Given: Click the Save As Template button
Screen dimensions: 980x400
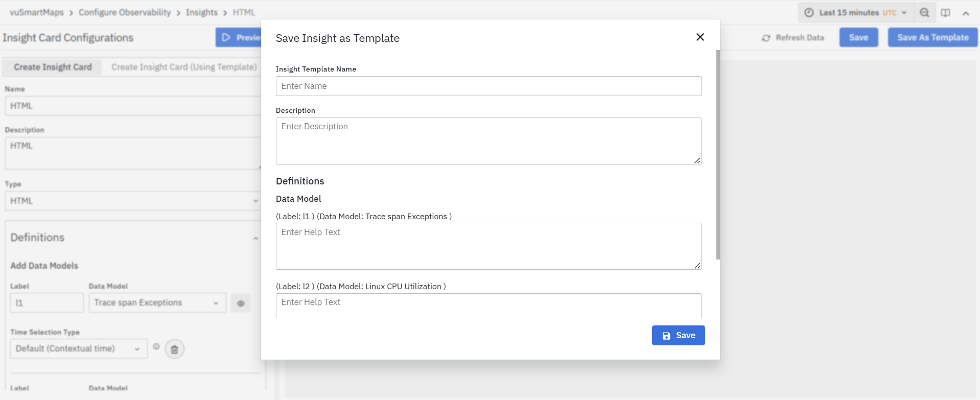Looking at the screenshot, I should coord(932,37).
